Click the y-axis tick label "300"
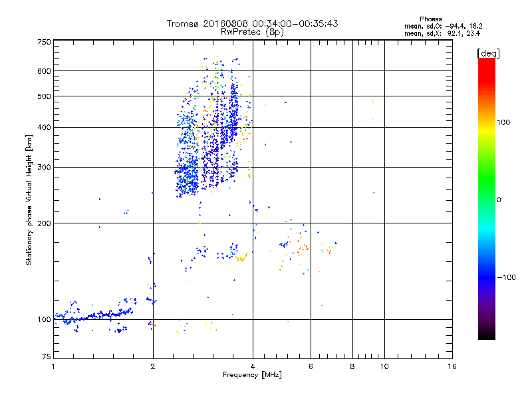Screen dimensions: 532x399 (x=45, y=168)
